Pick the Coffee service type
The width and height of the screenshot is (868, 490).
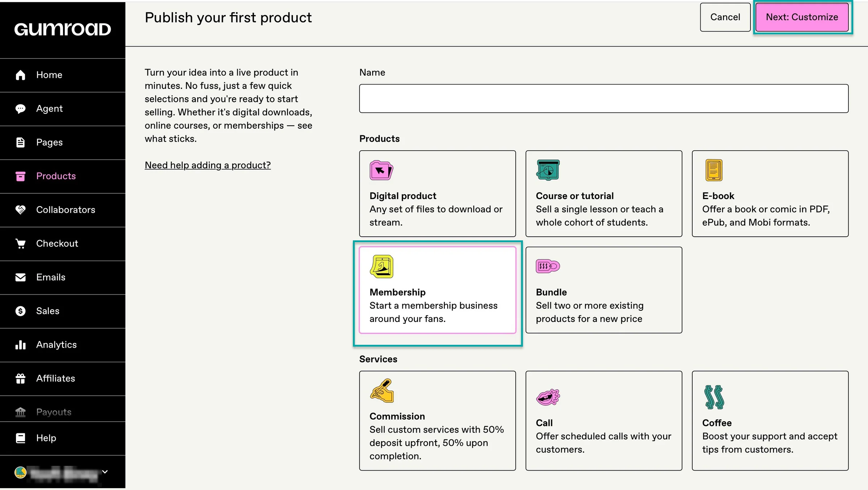tap(770, 421)
